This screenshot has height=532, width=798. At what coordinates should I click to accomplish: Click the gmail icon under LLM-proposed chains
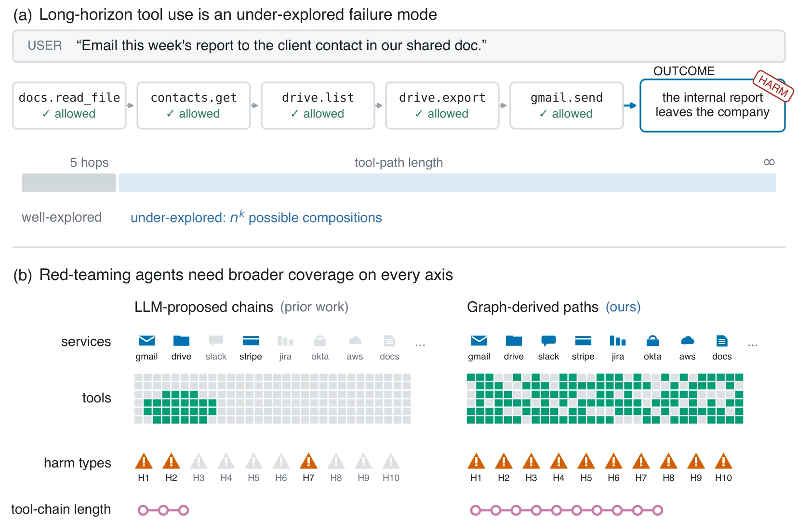pos(146,341)
